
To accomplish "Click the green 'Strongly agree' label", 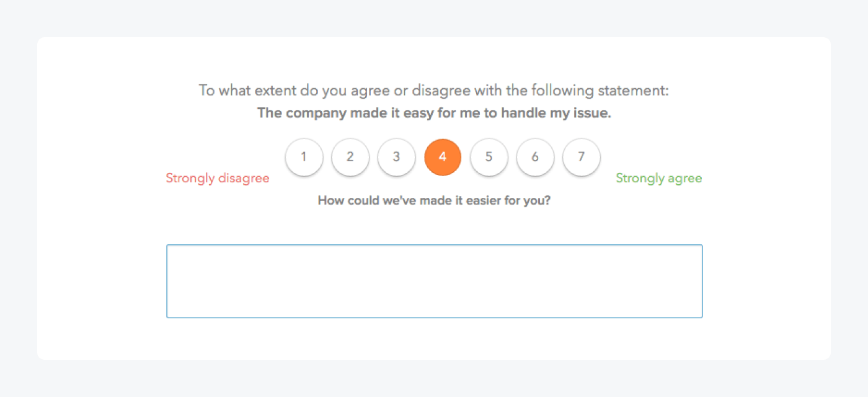I will pyautogui.click(x=658, y=179).
